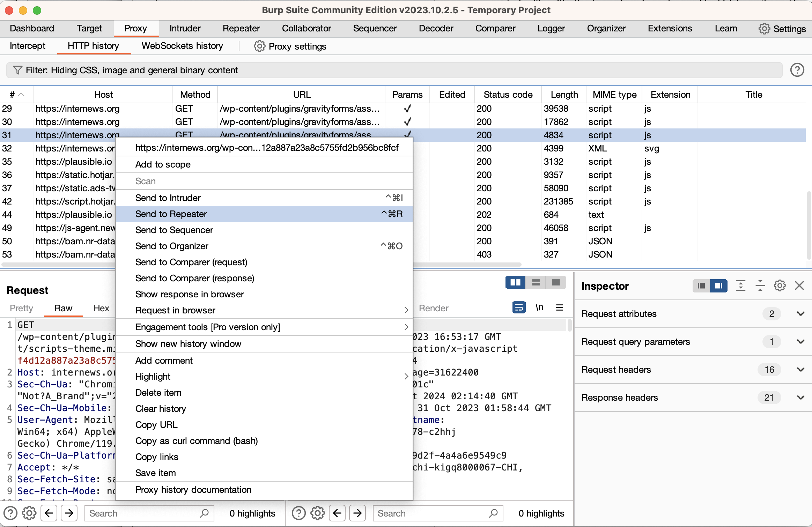The image size is (812, 527).
Task: Open the Request in browser submenu
Action: click(176, 310)
